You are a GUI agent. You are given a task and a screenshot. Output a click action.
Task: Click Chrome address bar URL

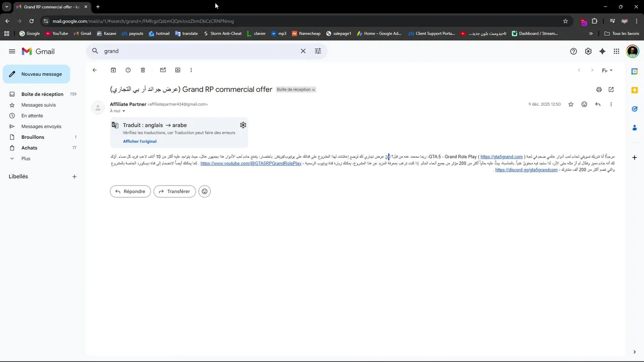click(143, 21)
